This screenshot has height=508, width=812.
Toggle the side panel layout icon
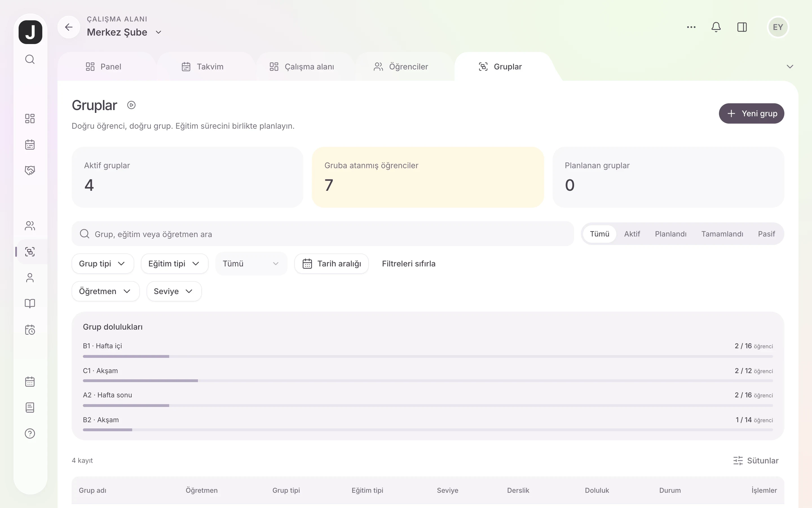(x=742, y=27)
